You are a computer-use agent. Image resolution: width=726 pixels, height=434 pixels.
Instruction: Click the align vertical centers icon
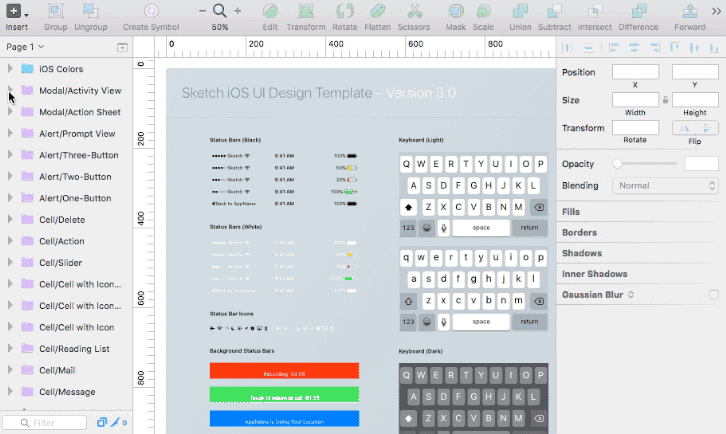pyautogui.click(x=694, y=47)
